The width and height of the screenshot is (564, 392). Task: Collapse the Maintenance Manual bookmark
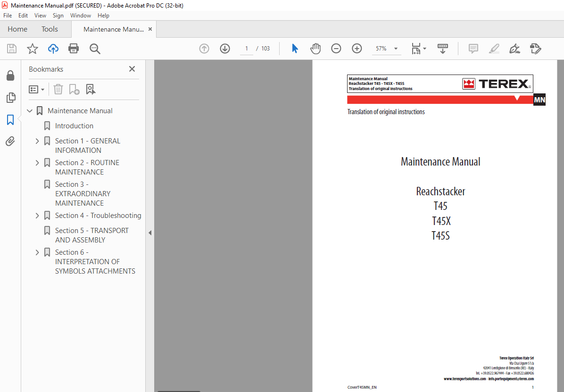(30, 111)
